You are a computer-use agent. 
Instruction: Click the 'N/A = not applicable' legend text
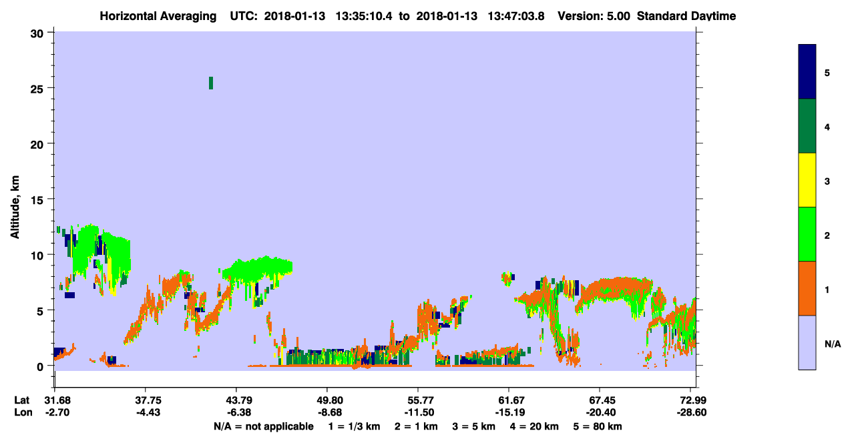pos(263,426)
